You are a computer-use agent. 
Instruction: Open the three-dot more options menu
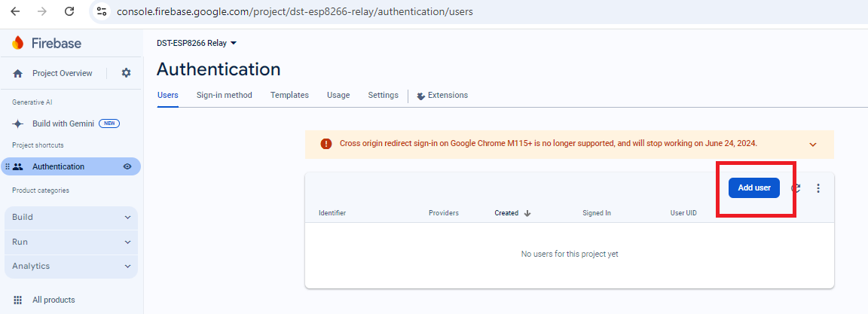pos(818,188)
